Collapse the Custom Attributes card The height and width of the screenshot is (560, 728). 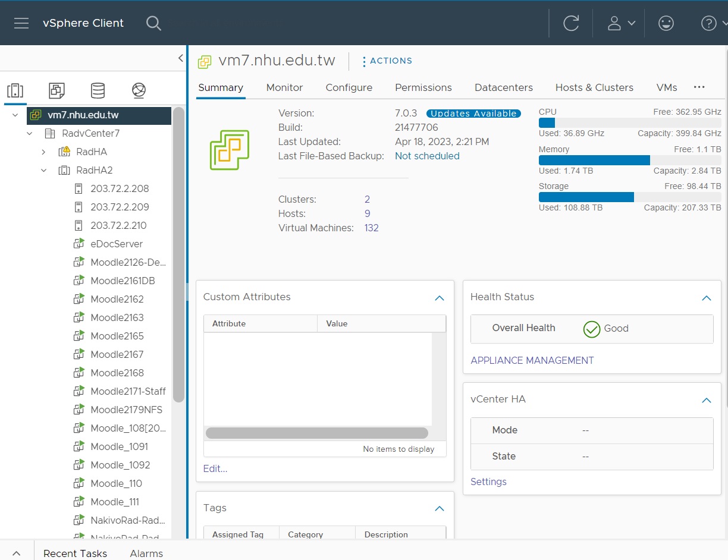pyautogui.click(x=440, y=298)
